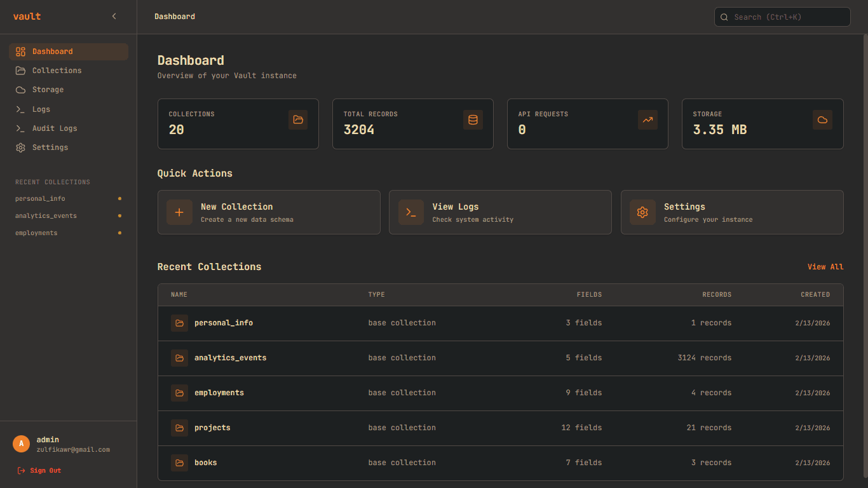Click the Storage cloud icon in sidebar
Viewport: 868px width, 488px height.
[x=20, y=90]
